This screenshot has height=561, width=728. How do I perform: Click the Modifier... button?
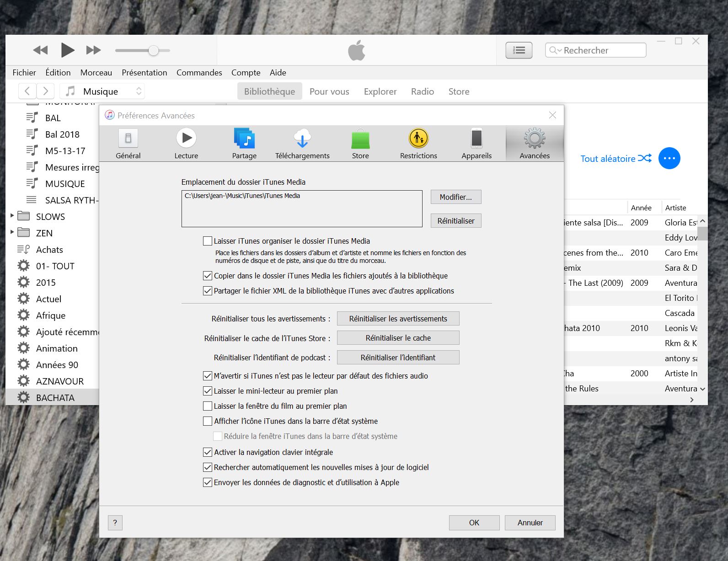[455, 197]
